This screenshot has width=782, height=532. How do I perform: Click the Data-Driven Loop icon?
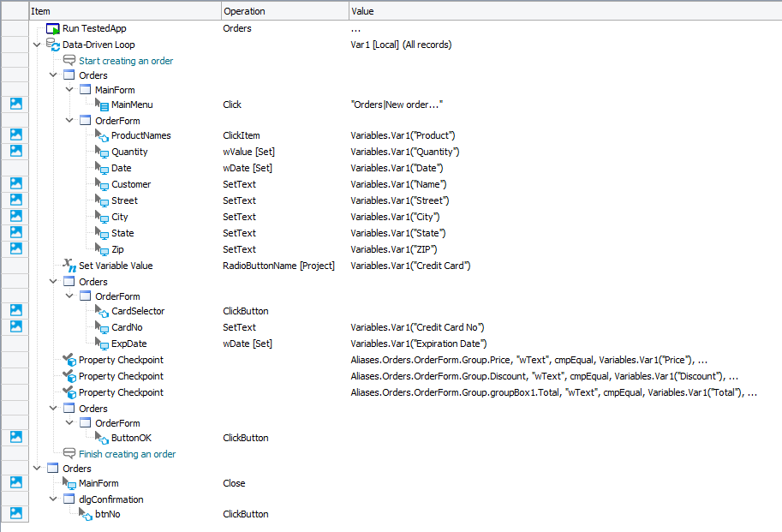[53, 45]
